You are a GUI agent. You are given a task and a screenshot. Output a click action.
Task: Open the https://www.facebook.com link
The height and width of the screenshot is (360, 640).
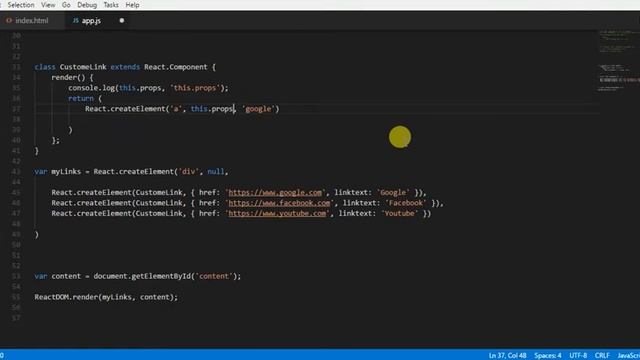click(279, 203)
